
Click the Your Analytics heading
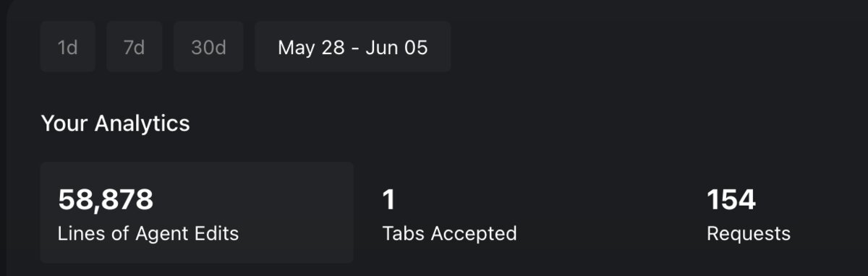pyautogui.click(x=116, y=124)
